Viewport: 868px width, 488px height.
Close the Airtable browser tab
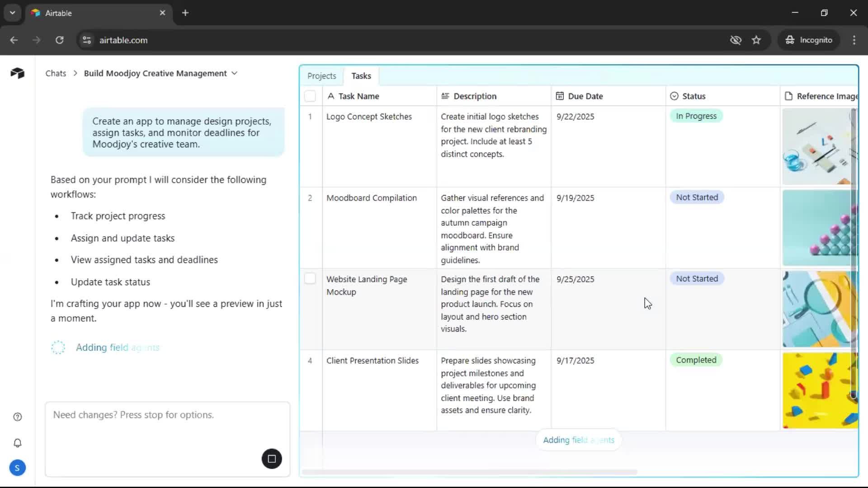point(162,13)
